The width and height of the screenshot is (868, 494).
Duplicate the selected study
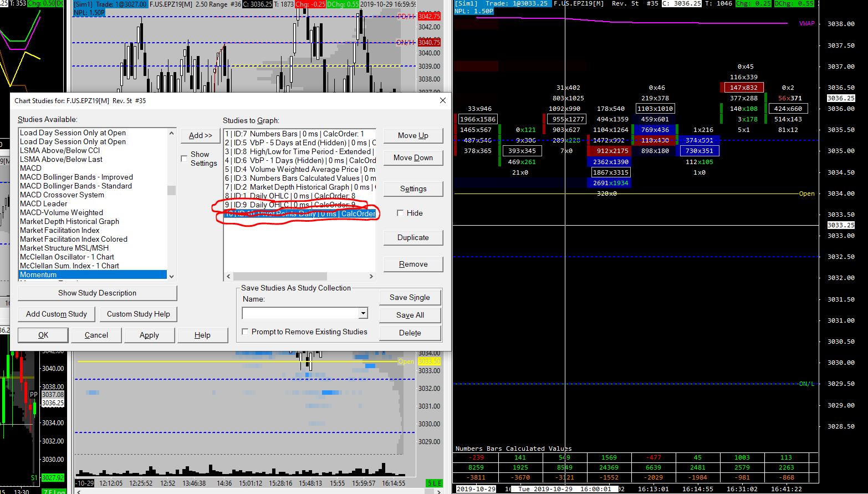coord(413,237)
